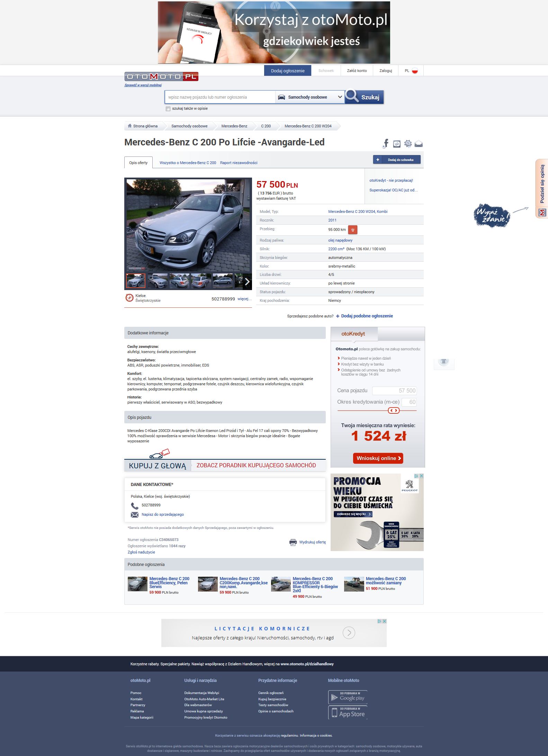Image resolution: width=548 pixels, height=756 pixels.
Task: Open the App Store download badge
Action: click(x=348, y=712)
